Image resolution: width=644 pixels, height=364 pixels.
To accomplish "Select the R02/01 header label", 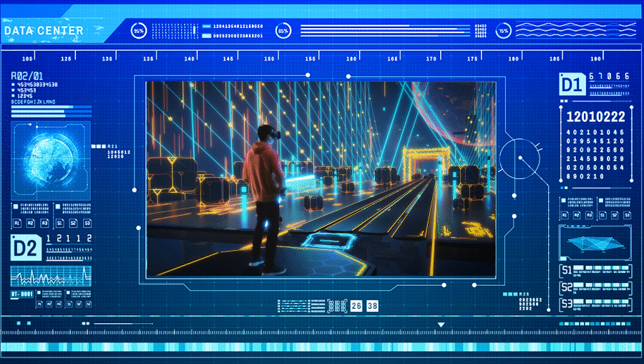I will point(26,75).
